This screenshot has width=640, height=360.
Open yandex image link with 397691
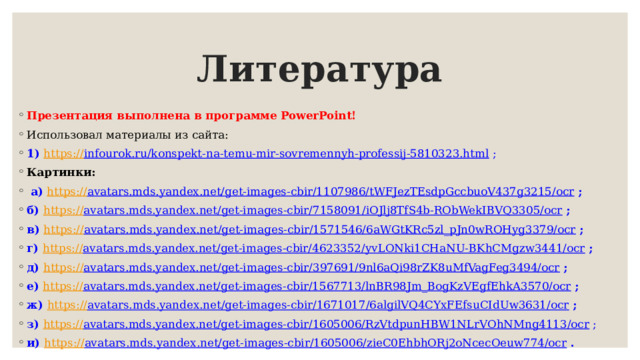point(302,267)
